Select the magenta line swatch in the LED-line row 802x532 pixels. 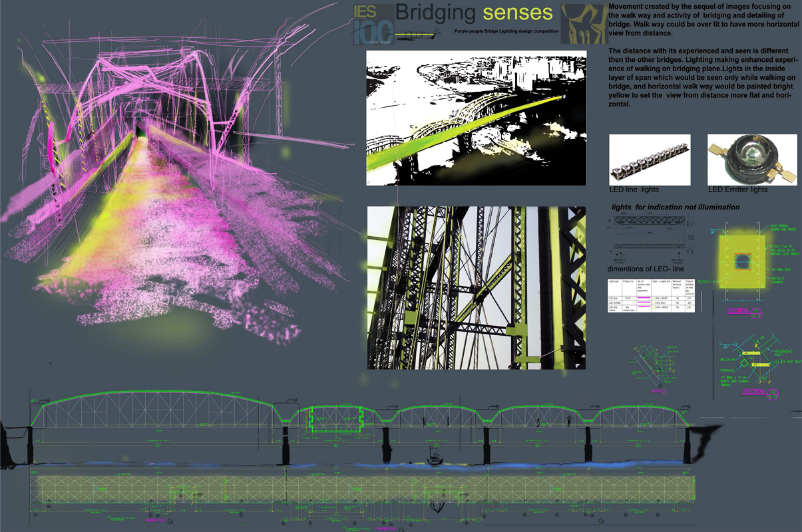tap(644, 299)
